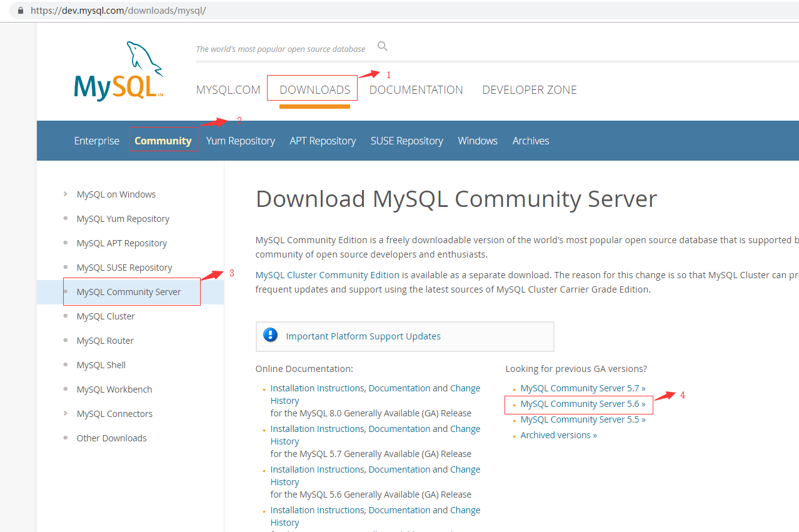The image size is (799, 532).
Task: Open MySQL Shell in the sidebar
Action: [x=101, y=364]
